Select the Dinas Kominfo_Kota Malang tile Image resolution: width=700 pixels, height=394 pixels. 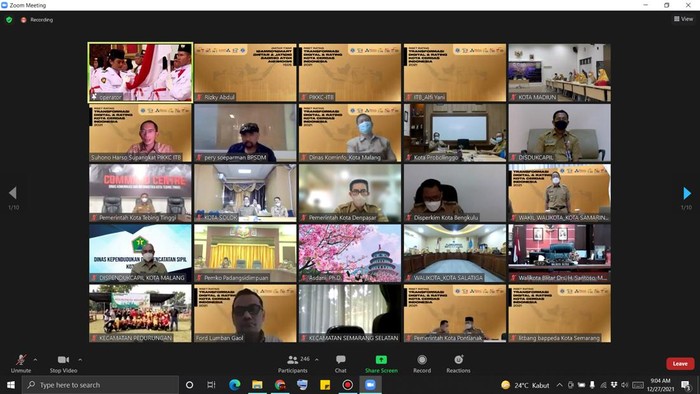(350, 133)
